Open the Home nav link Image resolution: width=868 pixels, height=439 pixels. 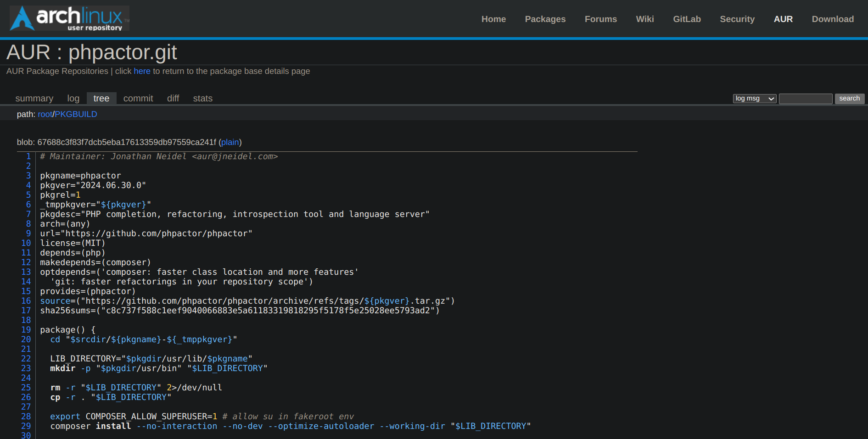(493, 19)
